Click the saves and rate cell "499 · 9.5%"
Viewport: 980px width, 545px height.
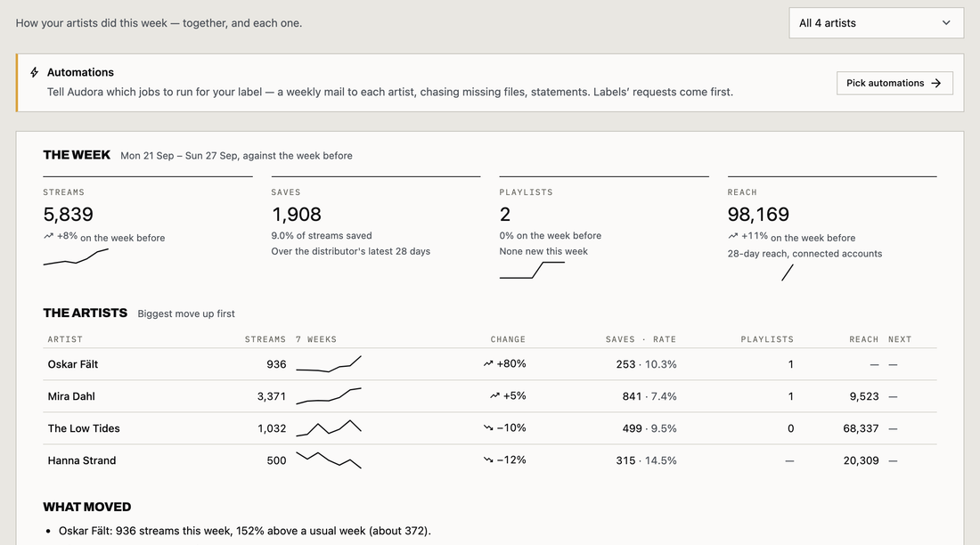pos(649,428)
